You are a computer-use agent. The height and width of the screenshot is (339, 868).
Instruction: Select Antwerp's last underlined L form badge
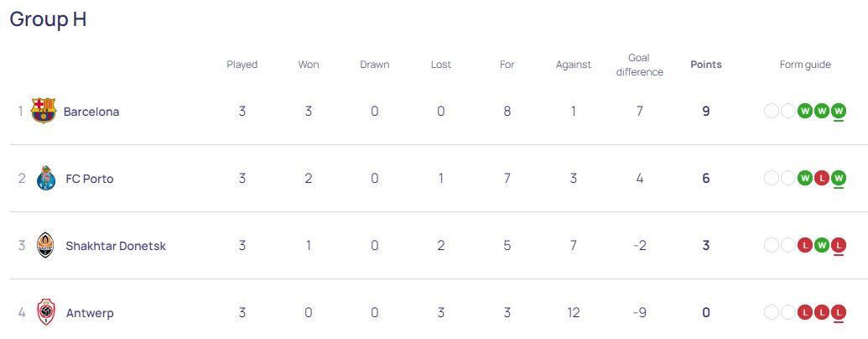[839, 313]
